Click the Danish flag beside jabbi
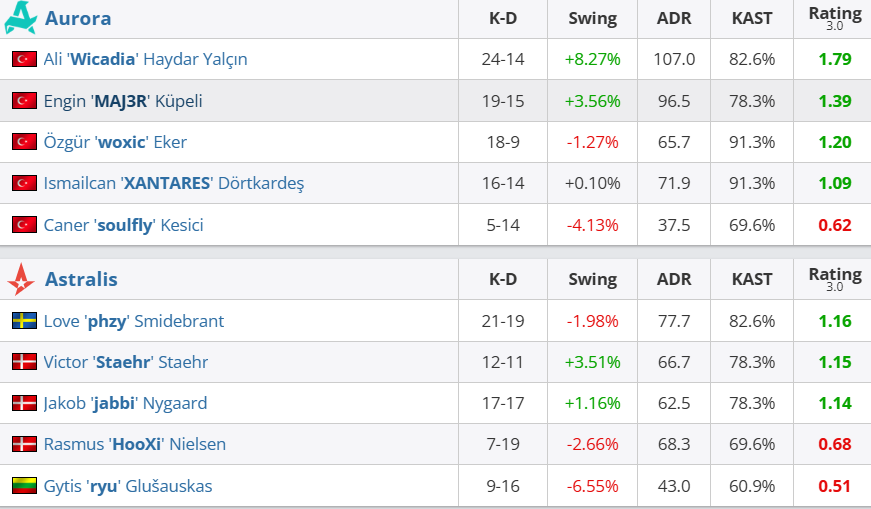The width and height of the screenshot is (871, 509). coord(24,403)
